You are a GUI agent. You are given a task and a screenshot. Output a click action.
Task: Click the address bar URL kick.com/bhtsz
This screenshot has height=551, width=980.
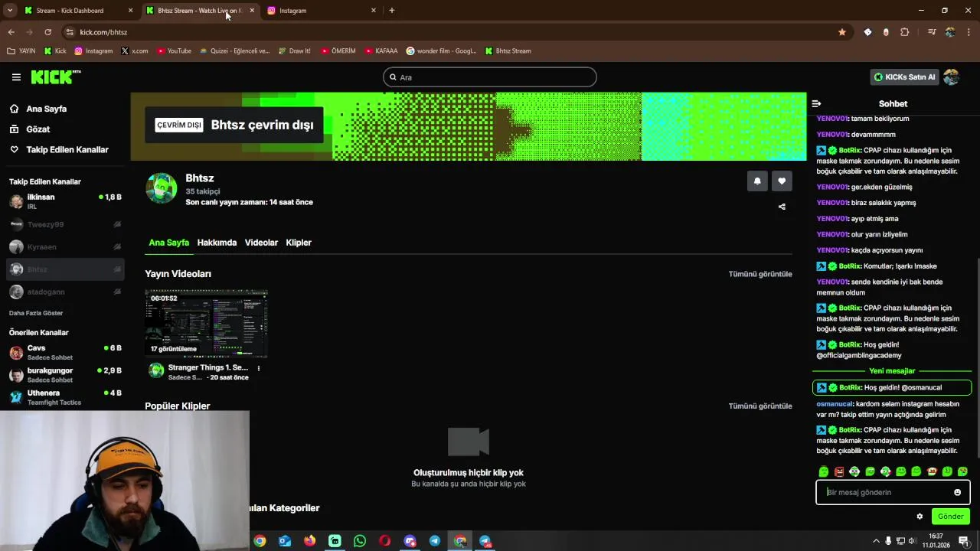(x=103, y=32)
